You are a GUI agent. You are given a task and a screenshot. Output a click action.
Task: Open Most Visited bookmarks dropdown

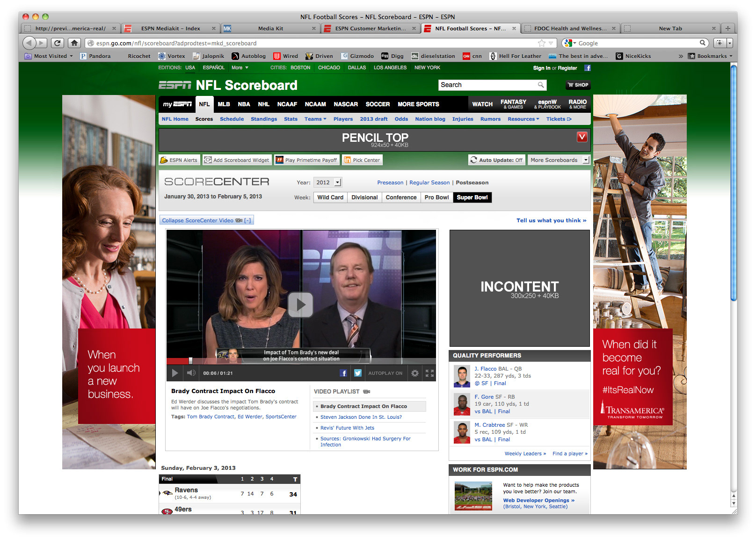pyautogui.click(x=49, y=56)
